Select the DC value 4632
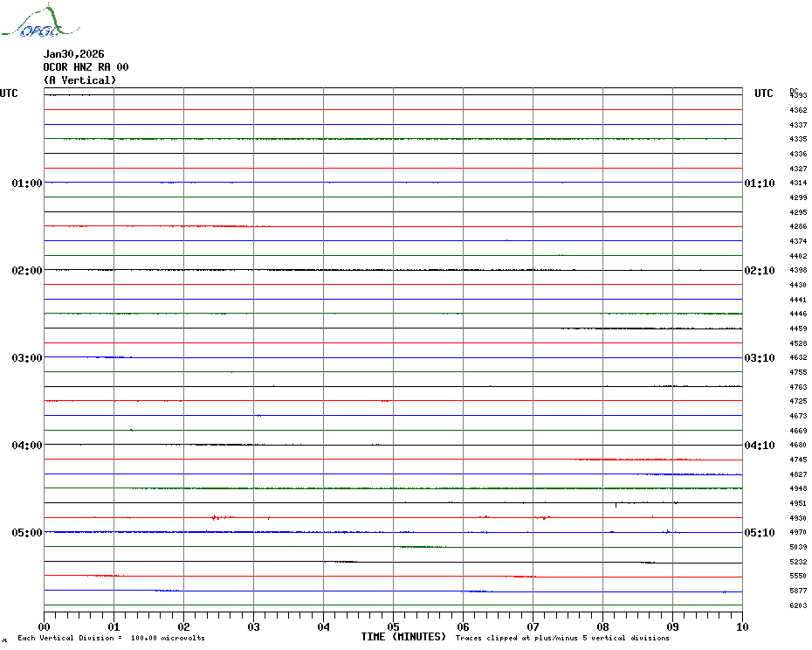The height and width of the screenshot is (650, 812). click(x=798, y=358)
